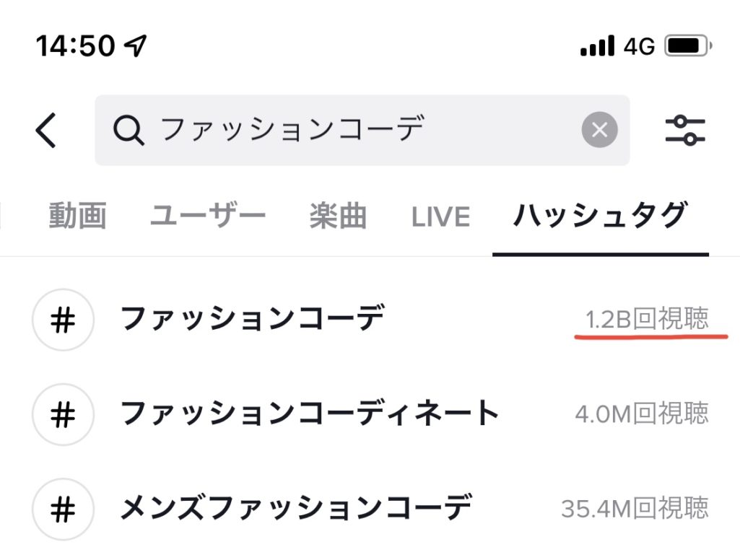The image size is (740, 560).
Task: Switch to the LIVE tab
Action: tap(441, 217)
